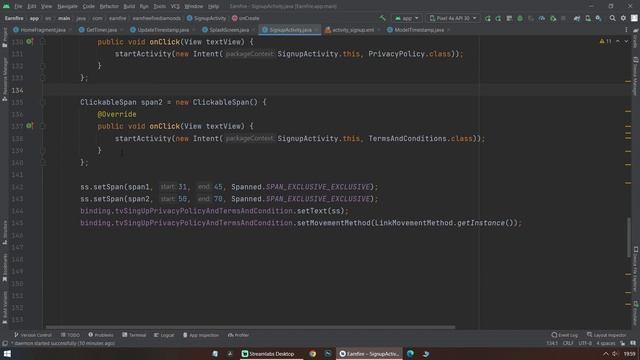Open the Device Manager panel on the right edge
This screenshot has width=640, height=360.
click(x=636, y=76)
